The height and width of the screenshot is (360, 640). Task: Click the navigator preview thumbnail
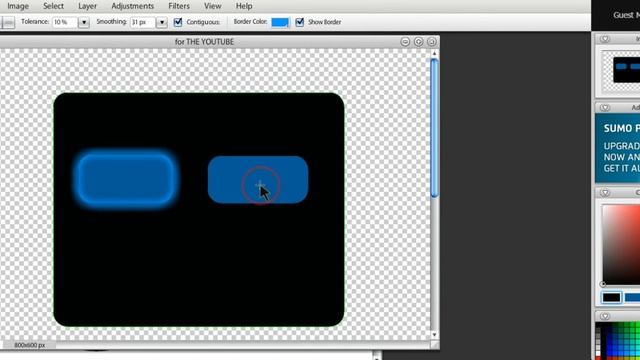pyautogui.click(x=621, y=71)
